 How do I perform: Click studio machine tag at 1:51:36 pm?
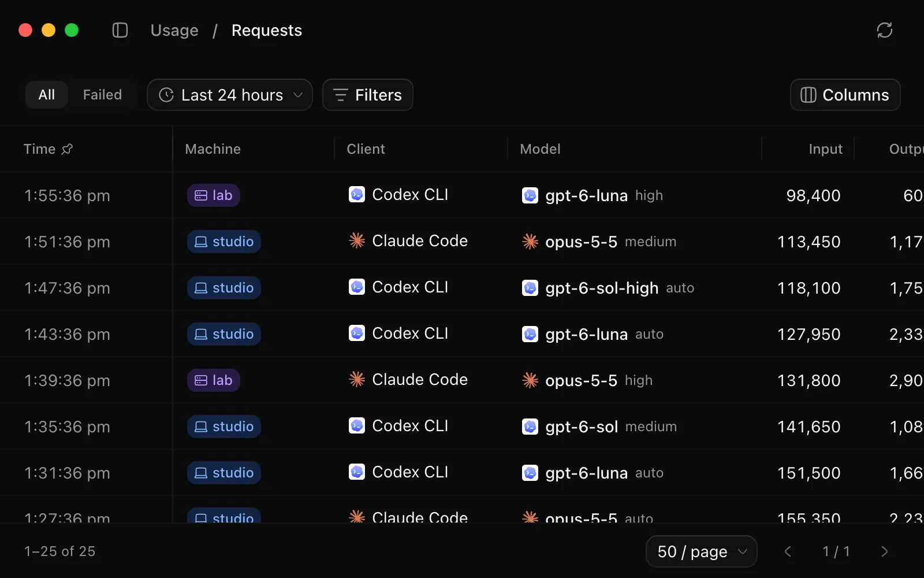pyautogui.click(x=224, y=242)
